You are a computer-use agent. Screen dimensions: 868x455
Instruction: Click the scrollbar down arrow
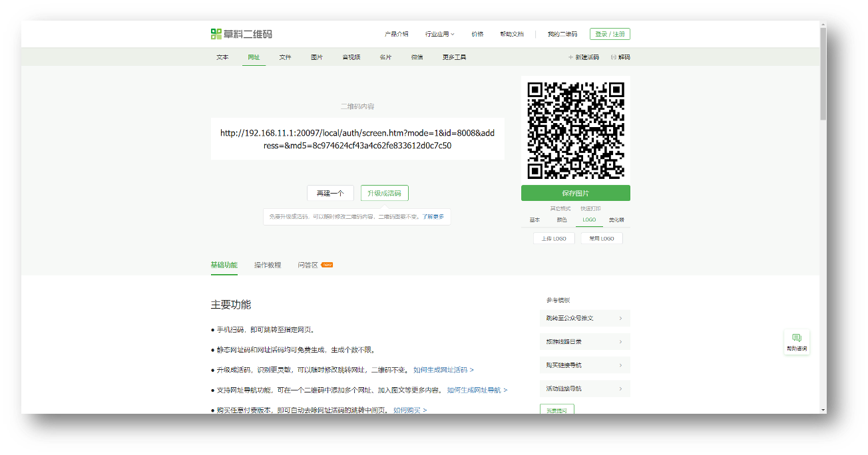pos(823,410)
